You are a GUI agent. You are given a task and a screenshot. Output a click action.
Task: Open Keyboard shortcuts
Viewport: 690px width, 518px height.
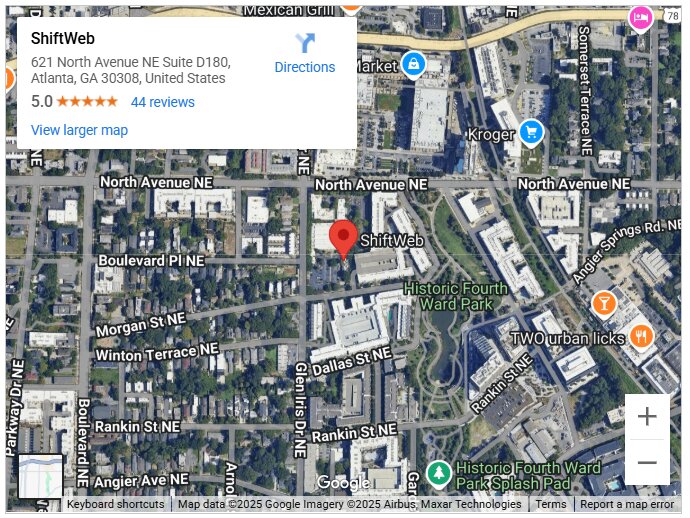click(115, 504)
